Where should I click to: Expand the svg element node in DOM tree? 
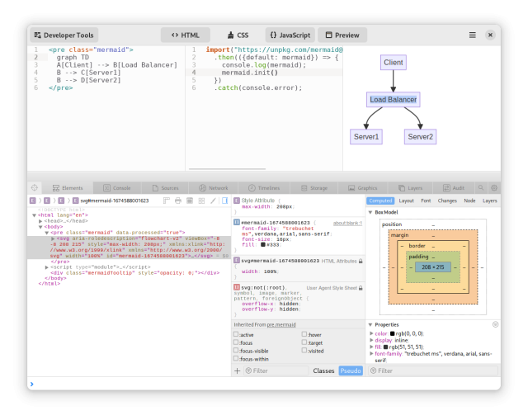[x=52, y=238]
